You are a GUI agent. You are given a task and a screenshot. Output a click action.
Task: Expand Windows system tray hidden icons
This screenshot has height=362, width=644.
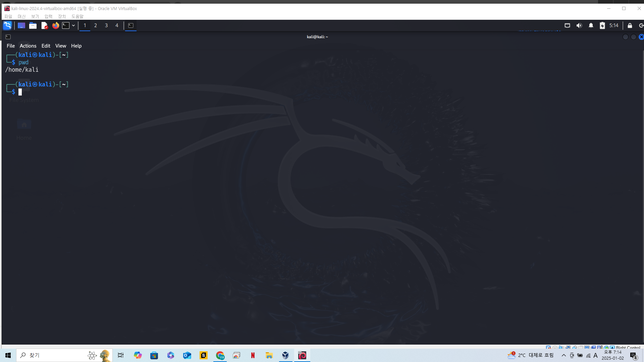tap(564, 355)
